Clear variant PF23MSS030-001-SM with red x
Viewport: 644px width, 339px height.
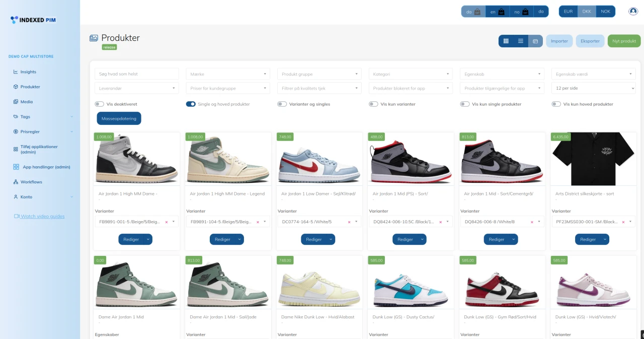[623, 222]
